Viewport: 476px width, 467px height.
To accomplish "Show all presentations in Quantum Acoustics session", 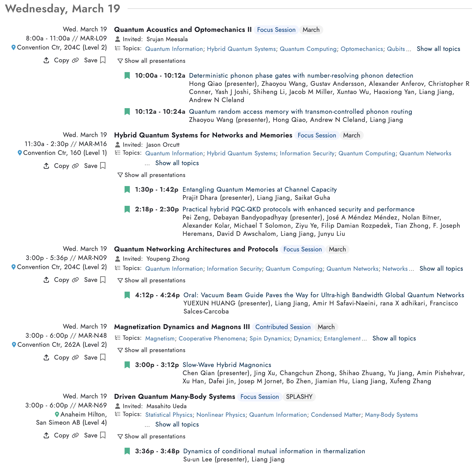I will click(152, 61).
